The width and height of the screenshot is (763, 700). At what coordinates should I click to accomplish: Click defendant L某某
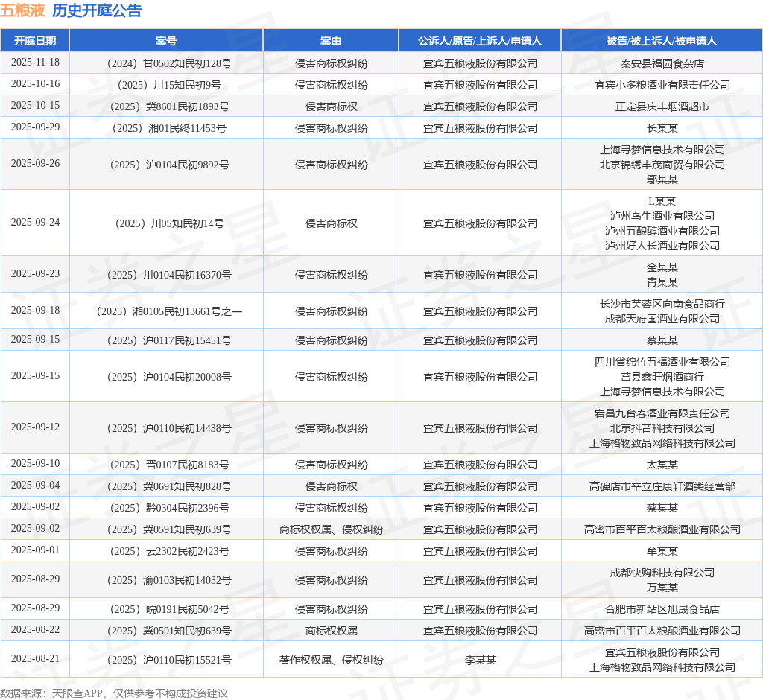click(x=662, y=201)
